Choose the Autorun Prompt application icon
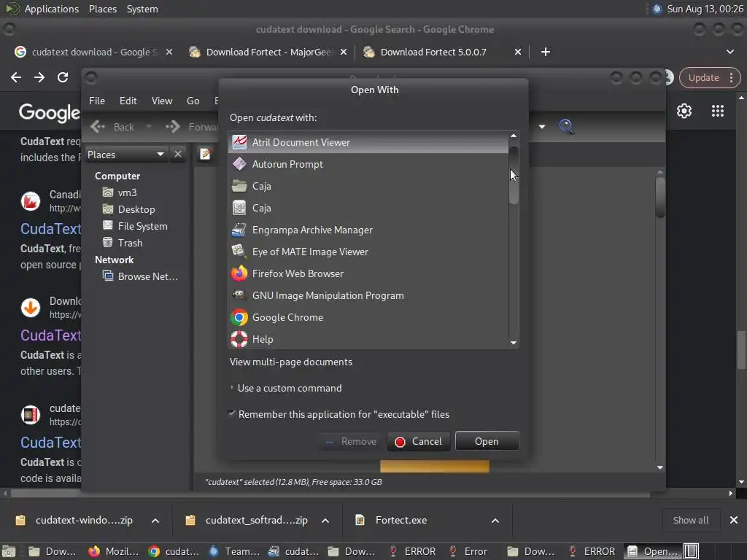747x560 pixels. coord(239,164)
